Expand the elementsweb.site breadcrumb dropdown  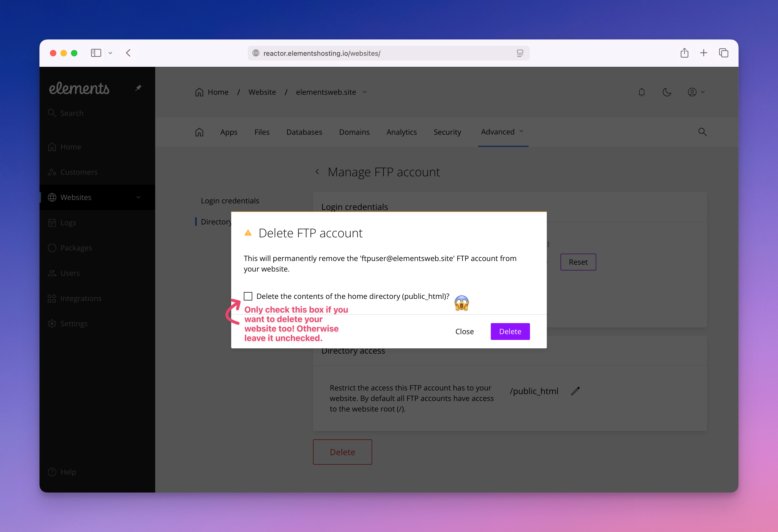(x=365, y=92)
